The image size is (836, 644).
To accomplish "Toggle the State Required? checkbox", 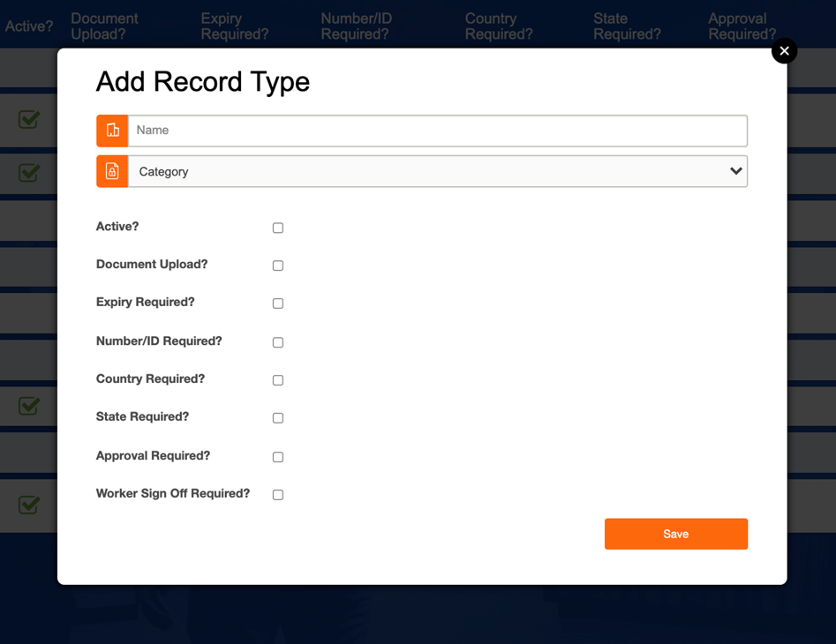I will pos(278,417).
